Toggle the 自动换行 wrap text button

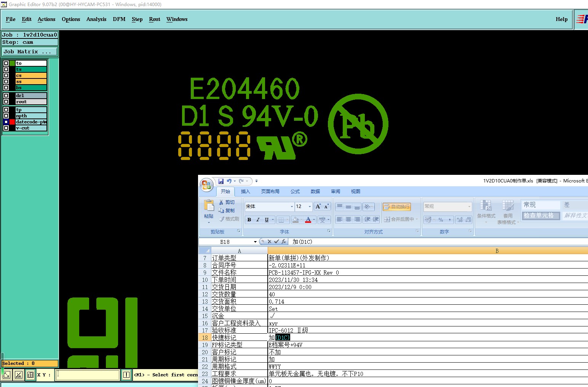397,206
